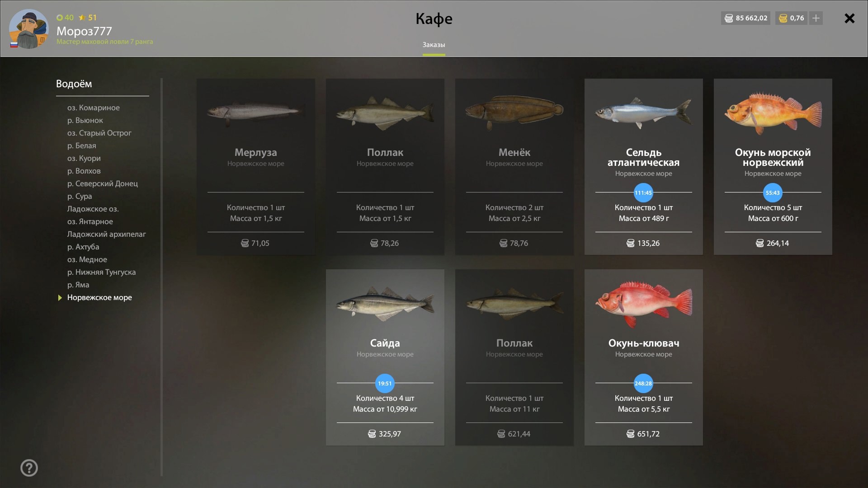Click the plus icon to add gold
This screenshot has width=868, height=488.
coord(816,18)
